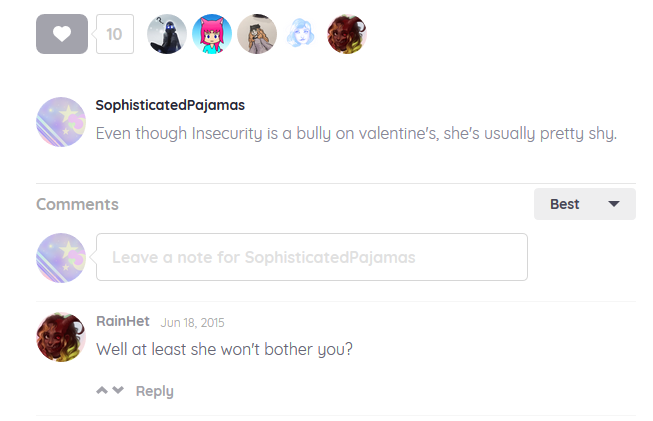Select the brown-haired liker avatar

257,34
